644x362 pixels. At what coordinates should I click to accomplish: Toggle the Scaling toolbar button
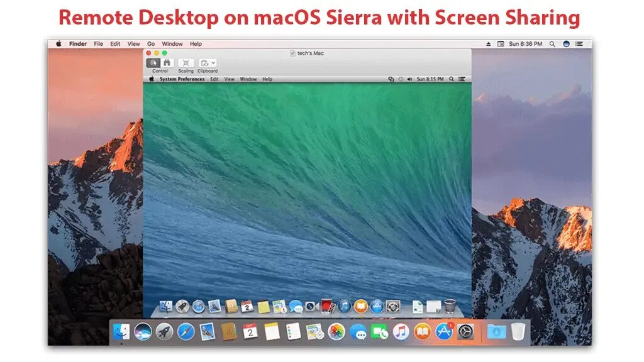(186, 63)
